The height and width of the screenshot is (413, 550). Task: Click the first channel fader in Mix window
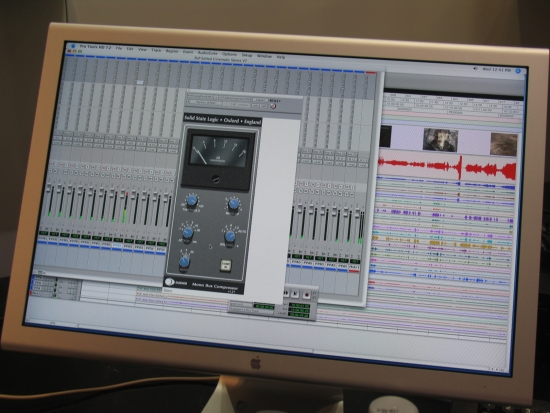[x=48, y=188]
